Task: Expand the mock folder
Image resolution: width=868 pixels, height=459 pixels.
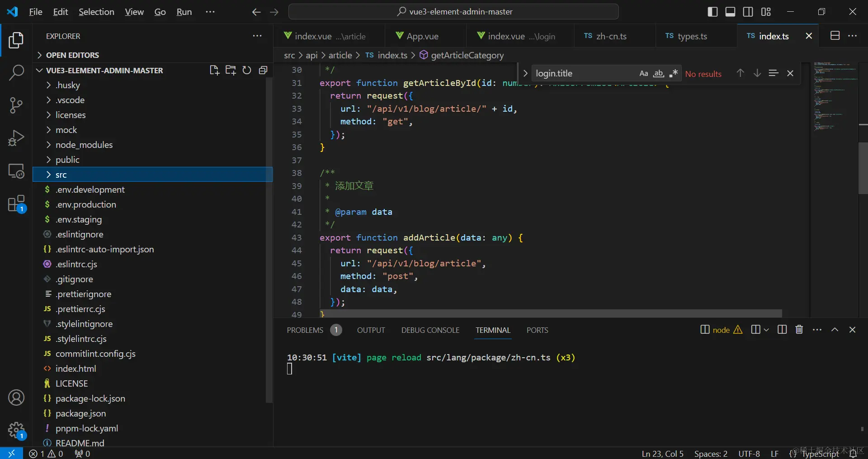Action: [x=152, y=130]
